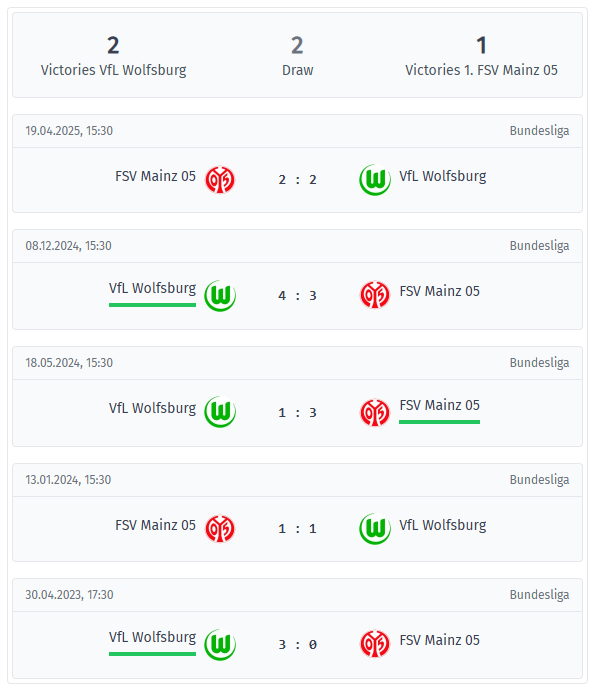Click VfL Wolfsburg logo in 19.04.2025 match
This screenshot has width=594, height=689.
375,180
